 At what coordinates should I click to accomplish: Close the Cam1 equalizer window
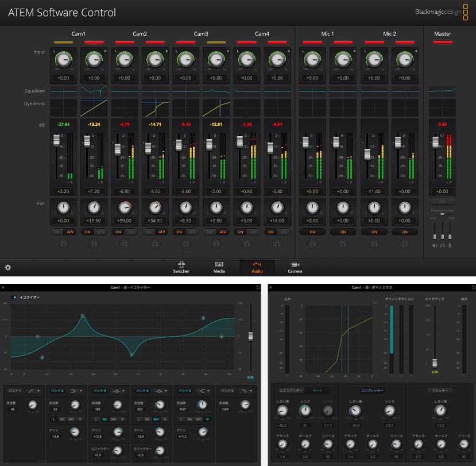click(x=3, y=287)
